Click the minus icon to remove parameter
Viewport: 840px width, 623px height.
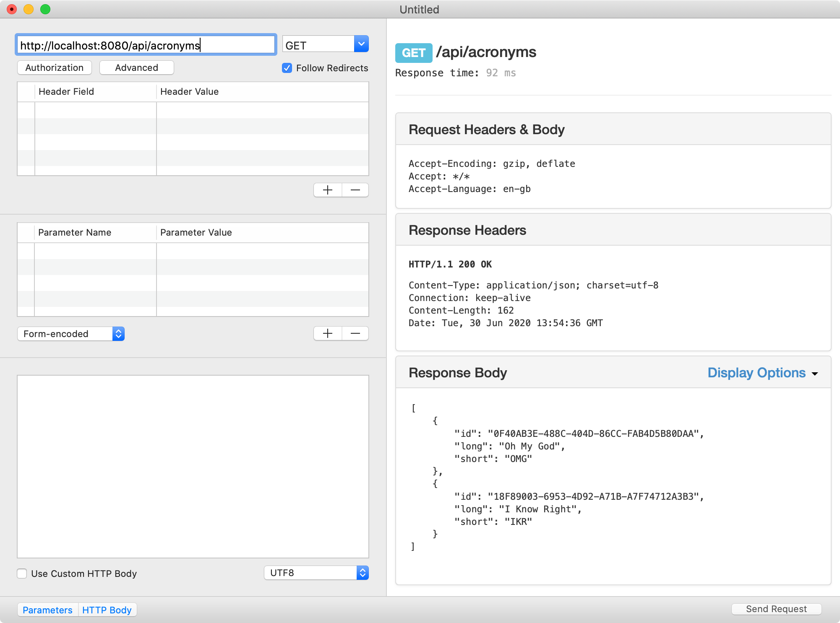coord(355,334)
